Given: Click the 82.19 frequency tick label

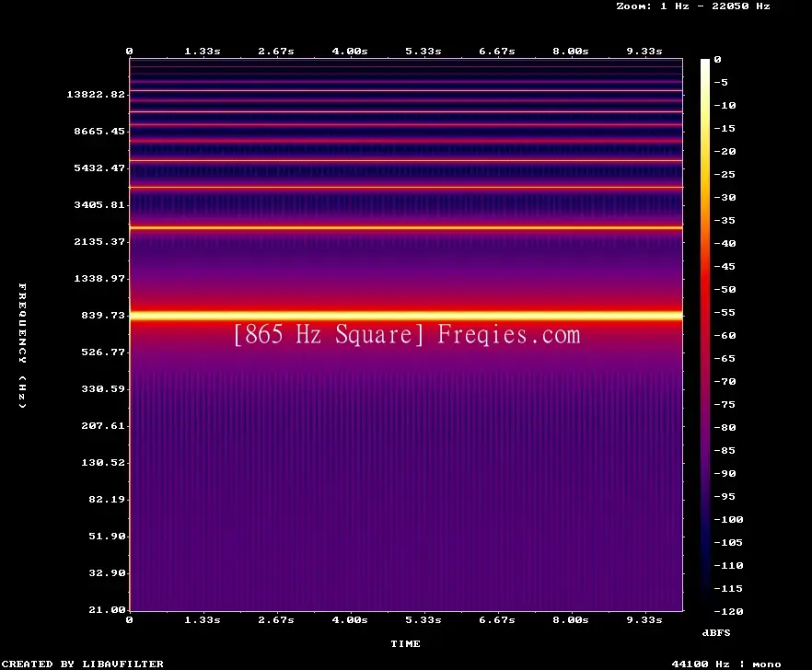Looking at the screenshot, I should pyautogui.click(x=107, y=499).
